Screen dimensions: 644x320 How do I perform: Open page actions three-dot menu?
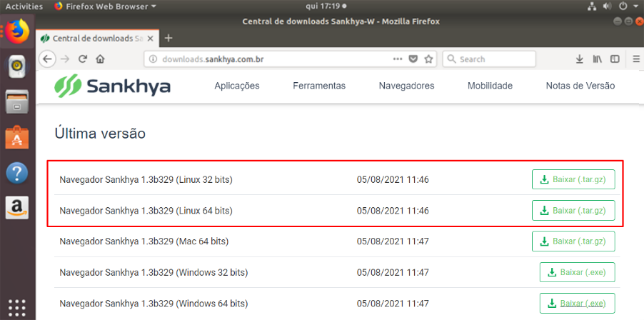[398, 59]
